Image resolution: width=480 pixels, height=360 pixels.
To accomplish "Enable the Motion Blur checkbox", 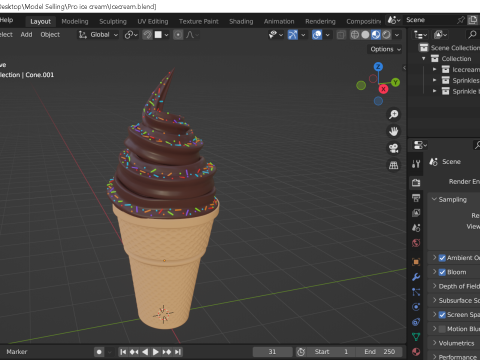I will 442,329.
